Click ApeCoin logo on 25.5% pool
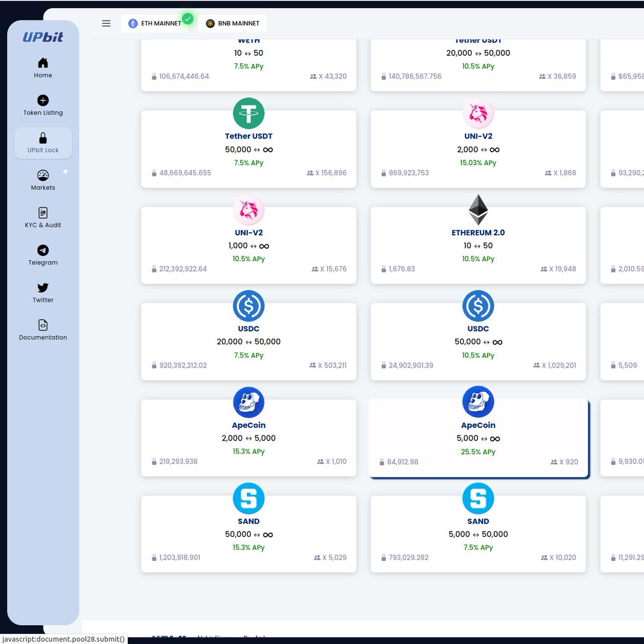The height and width of the screenshot is (644, 644). point(478,402)
